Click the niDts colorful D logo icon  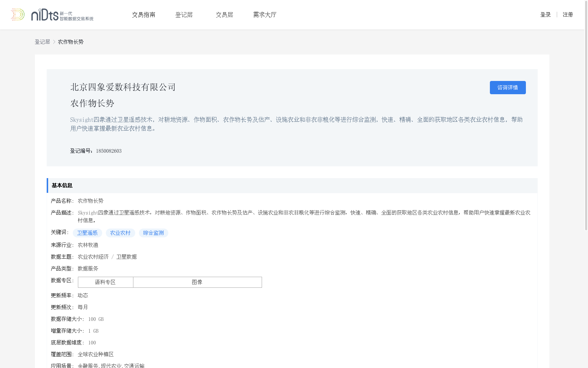(x=18, y=14)
